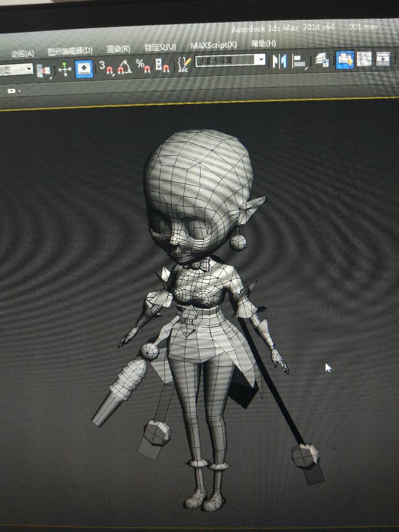
Task: Click the Spinner Snap icon
Action: click(162, 65)
